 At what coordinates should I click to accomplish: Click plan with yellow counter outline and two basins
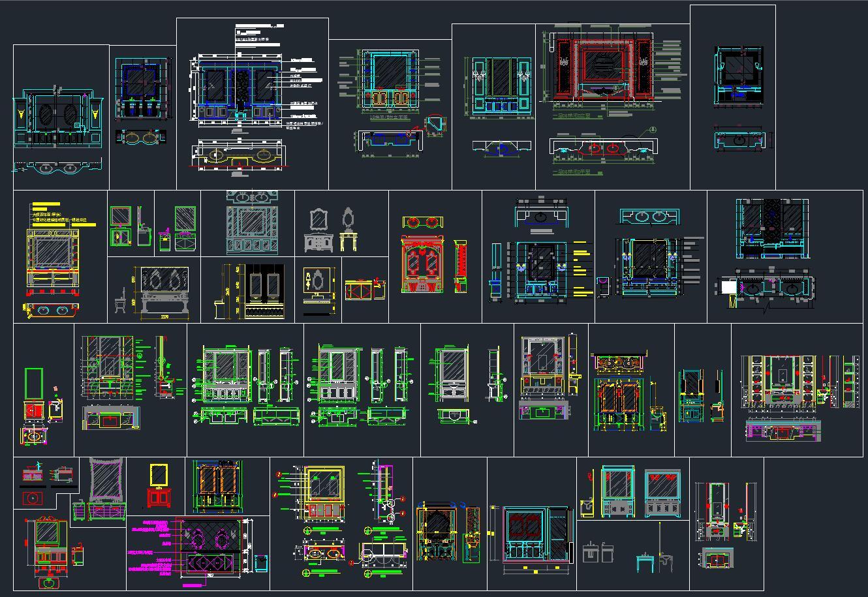click(240, 156)
